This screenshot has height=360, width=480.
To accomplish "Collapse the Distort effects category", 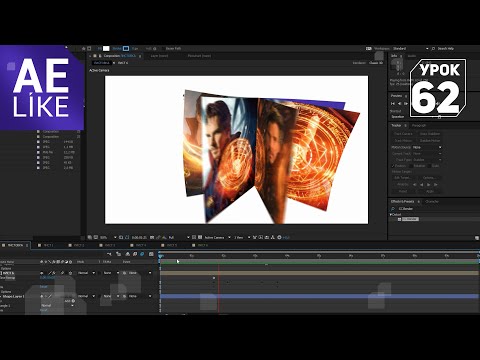I will point(391,214).
